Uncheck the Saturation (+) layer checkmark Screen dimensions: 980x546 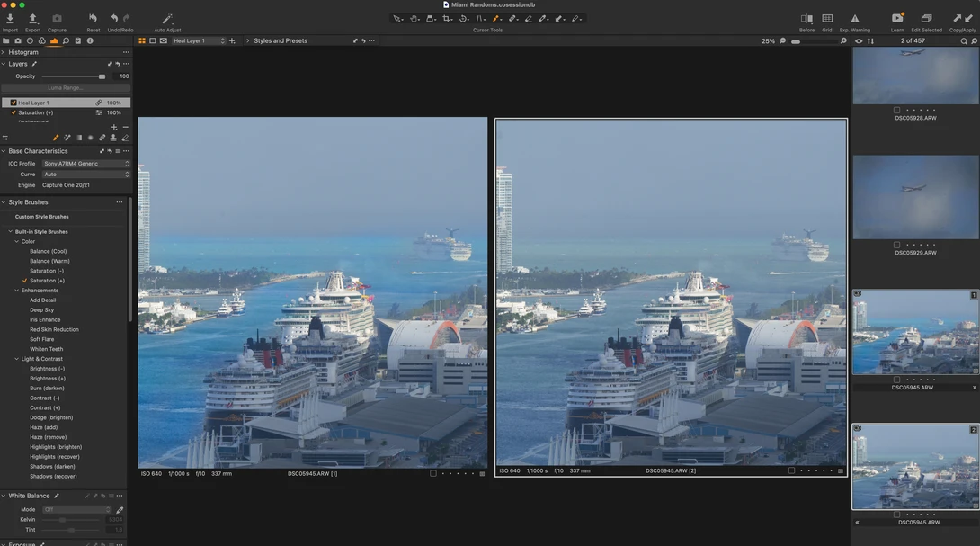[13, 112]
